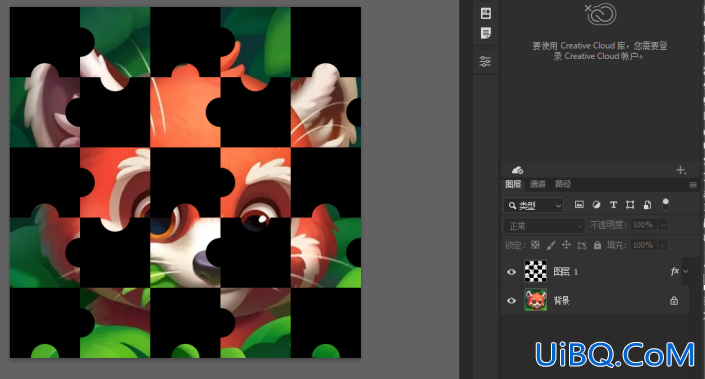Open the 填充 fill slider arrow
705x379 pixels.
point(663,245)
